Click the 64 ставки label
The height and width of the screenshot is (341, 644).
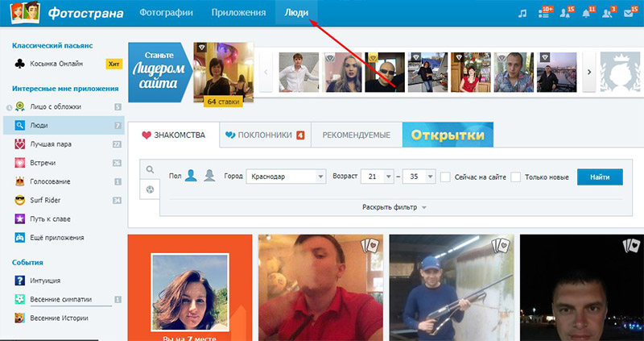tap(223, 102)
